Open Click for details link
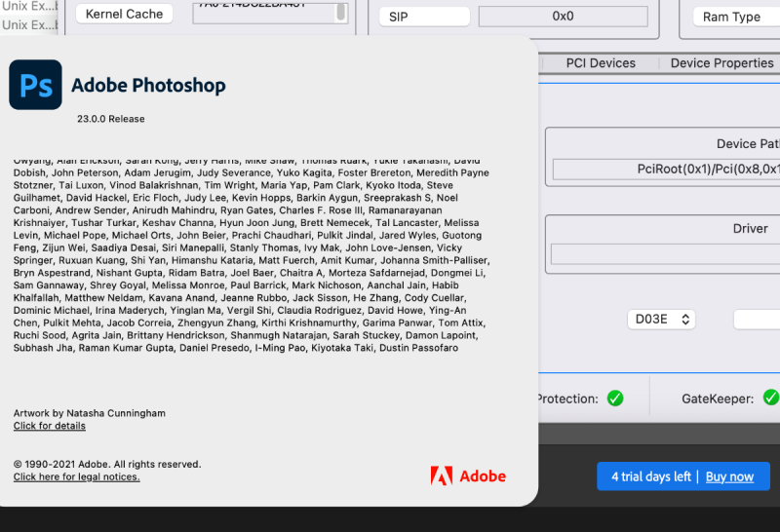The width and height of the screenshot is (780, 532). [x=50, y=426]
